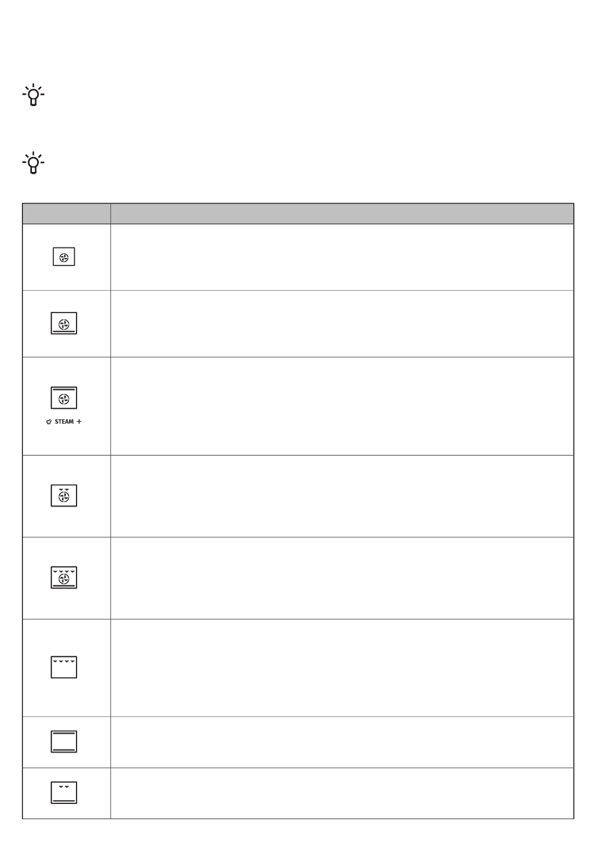Click the small pot symbol left of STEAM
This screenshot has width=596, height=868.
tap(49, 422)
